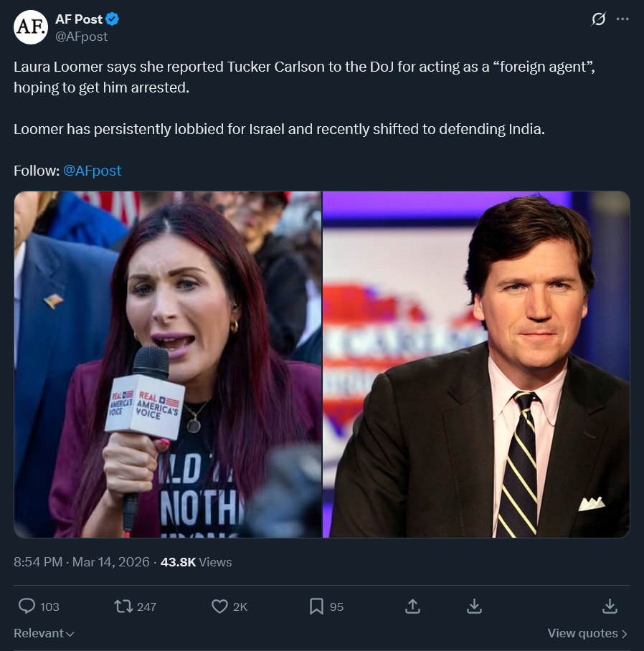Click the far-right download icon
This screenshot has height=651, width=644.
[610, 607]
